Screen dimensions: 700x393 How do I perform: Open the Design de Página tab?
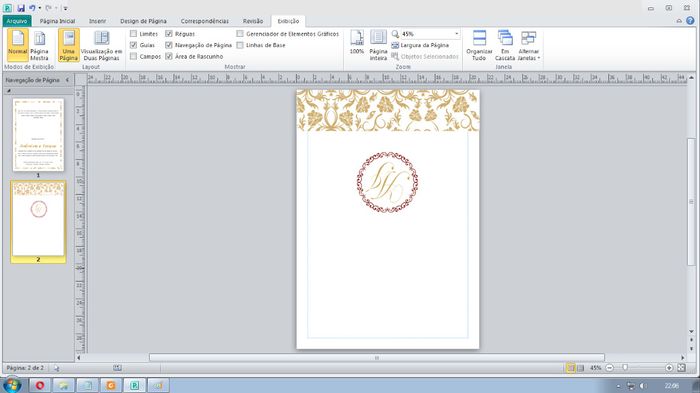[x=143, y=21]
